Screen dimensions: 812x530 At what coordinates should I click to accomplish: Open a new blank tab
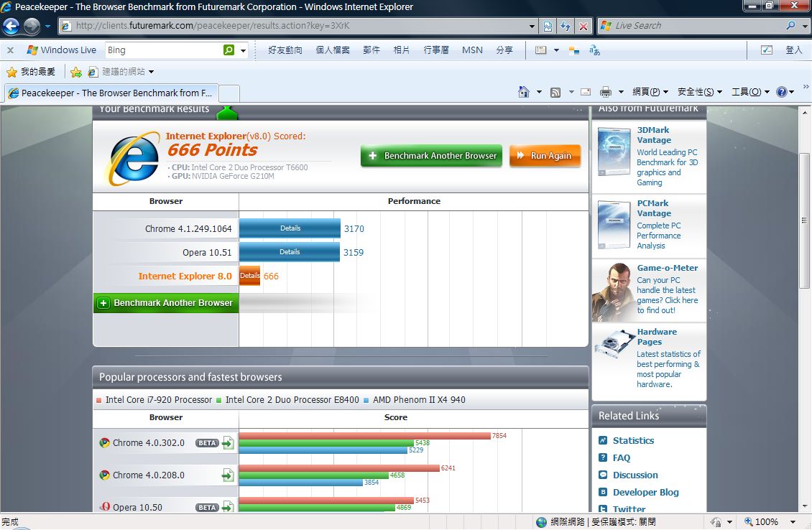(229, 93)
